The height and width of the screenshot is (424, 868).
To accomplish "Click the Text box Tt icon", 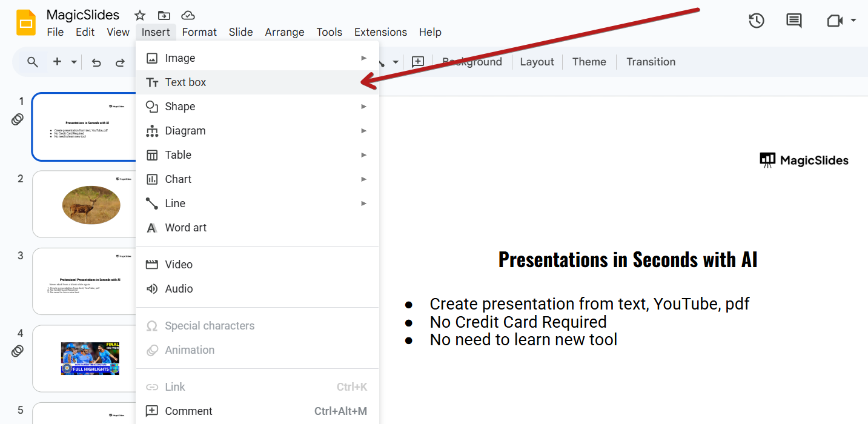I will (152, 82).
